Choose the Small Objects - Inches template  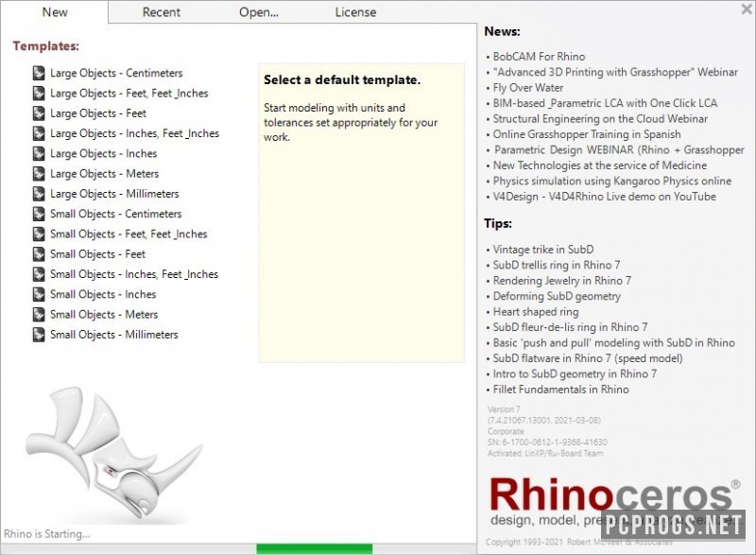pyautogui.click(x=103, y=295)
